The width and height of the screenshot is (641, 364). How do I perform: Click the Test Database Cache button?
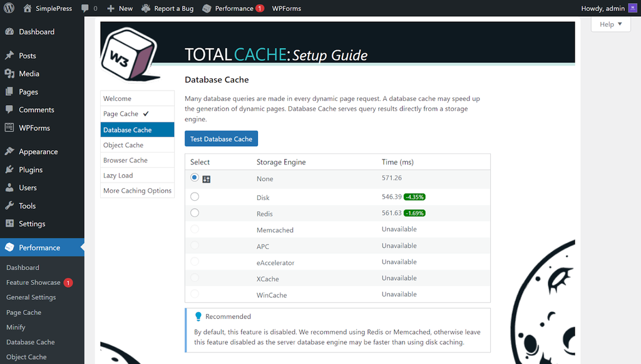tap(221, 138)
